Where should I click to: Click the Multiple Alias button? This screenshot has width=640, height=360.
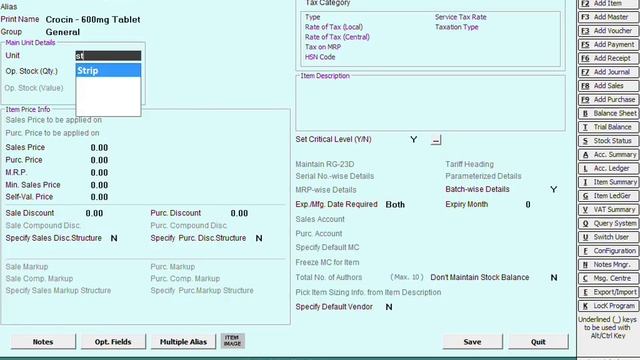pos(183,342)
